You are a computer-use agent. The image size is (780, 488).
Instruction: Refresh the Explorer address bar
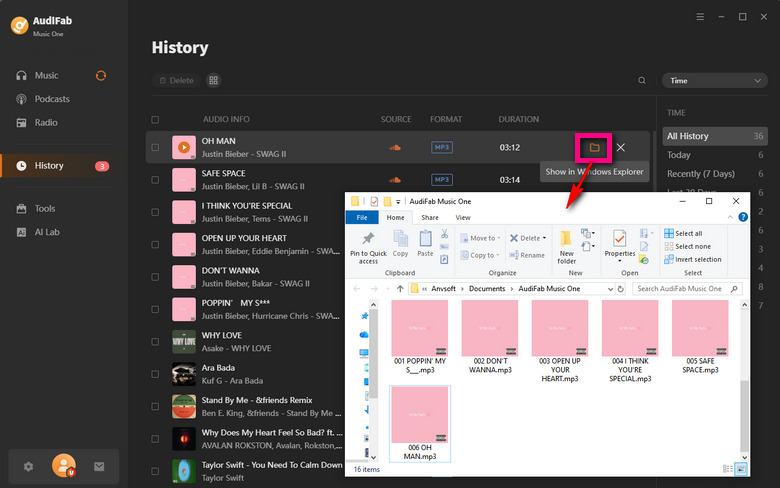pos(621,289)
